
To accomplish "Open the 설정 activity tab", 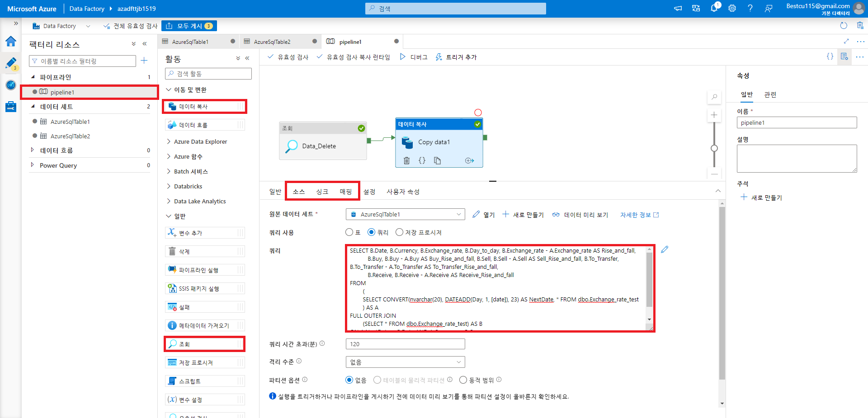I will 369,192.
